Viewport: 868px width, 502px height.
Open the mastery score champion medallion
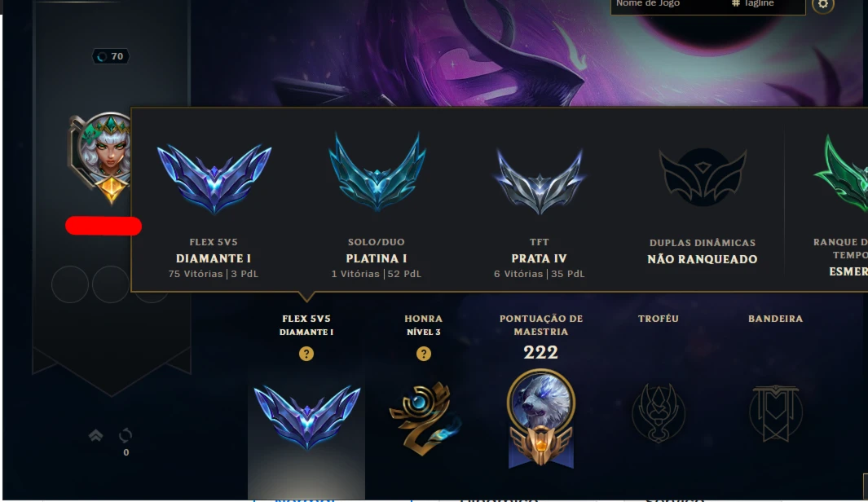[541, 418]
